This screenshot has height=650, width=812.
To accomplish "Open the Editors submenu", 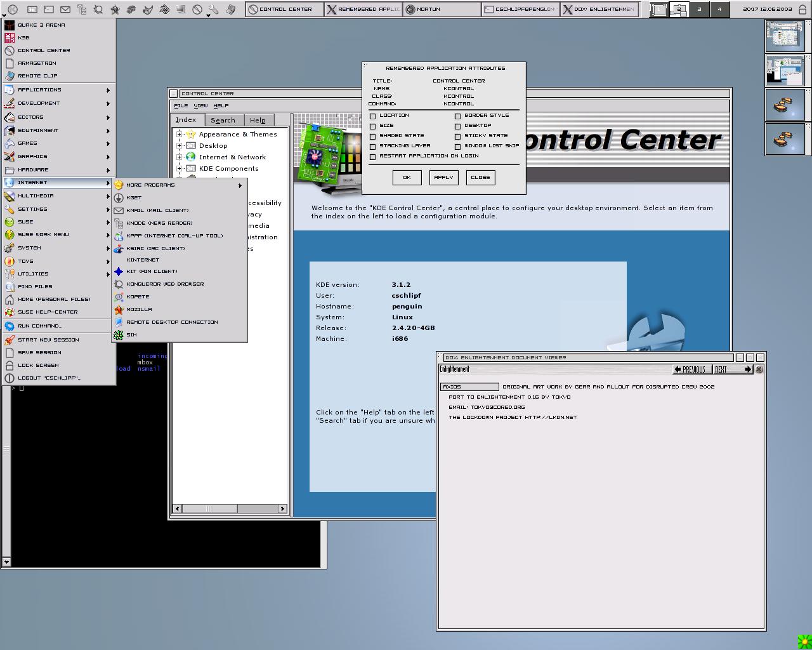I will pos(58,117).
